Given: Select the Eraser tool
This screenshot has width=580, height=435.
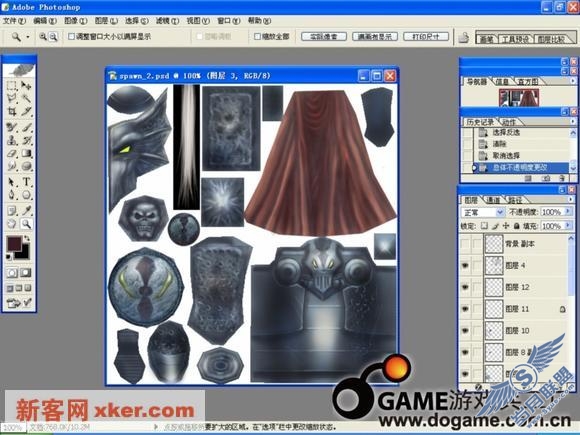Looking at the screenshot, I should coord(12,153).
